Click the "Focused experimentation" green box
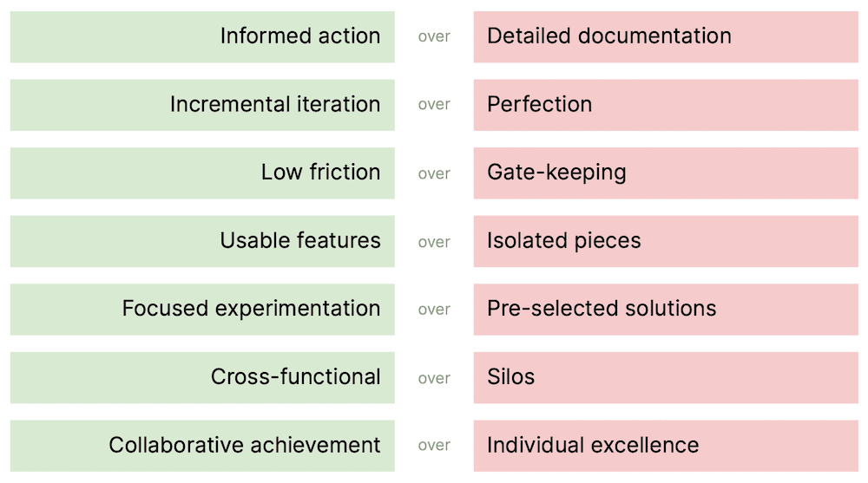 (x=202, y=309)
